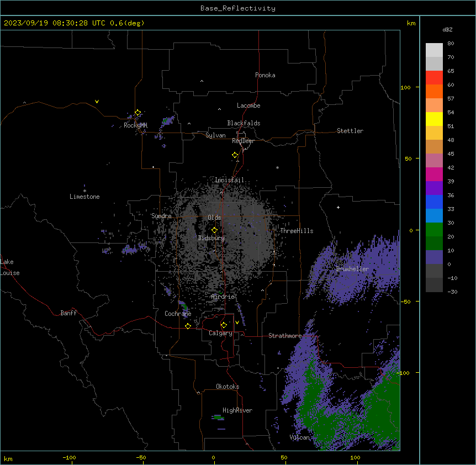Select red legend swatch between 65 and 60
The width and height of the screenshot is (476, 465).
434,77
